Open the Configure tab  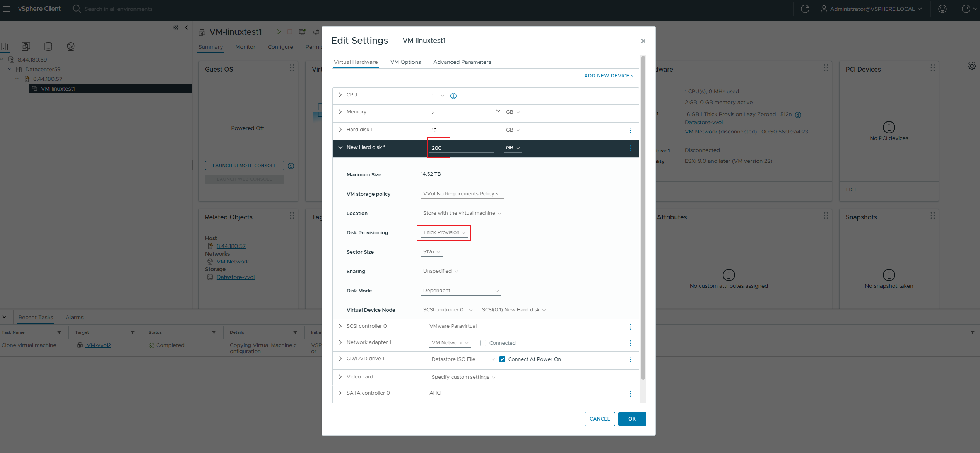pos(280,47)
